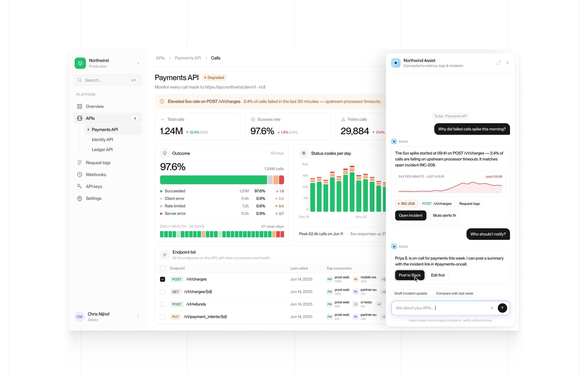Image resolution: width=588 pixels, height=378 pixels.
Task: Click the Status codes per day card icon
Action: pyautogui.click(x=304, y=153)
